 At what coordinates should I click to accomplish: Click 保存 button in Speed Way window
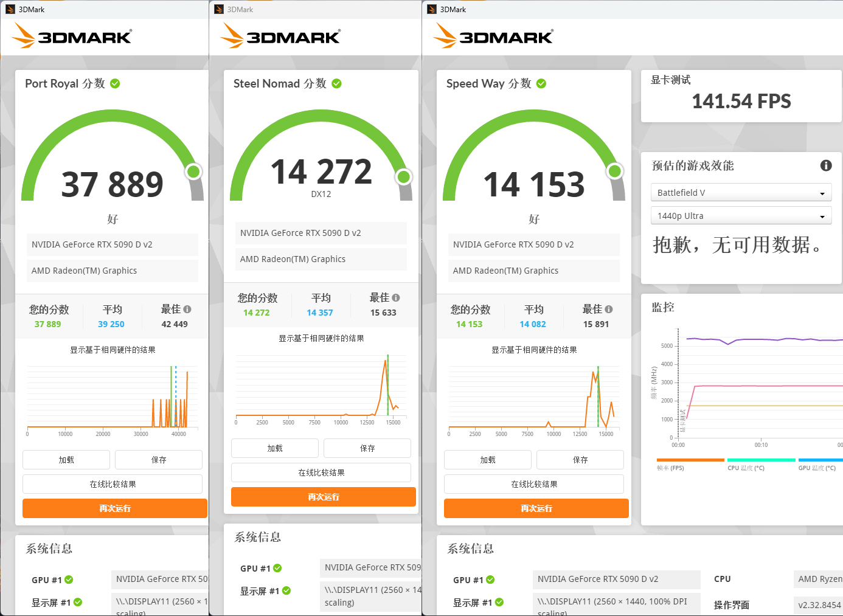(x=580, y=460)
